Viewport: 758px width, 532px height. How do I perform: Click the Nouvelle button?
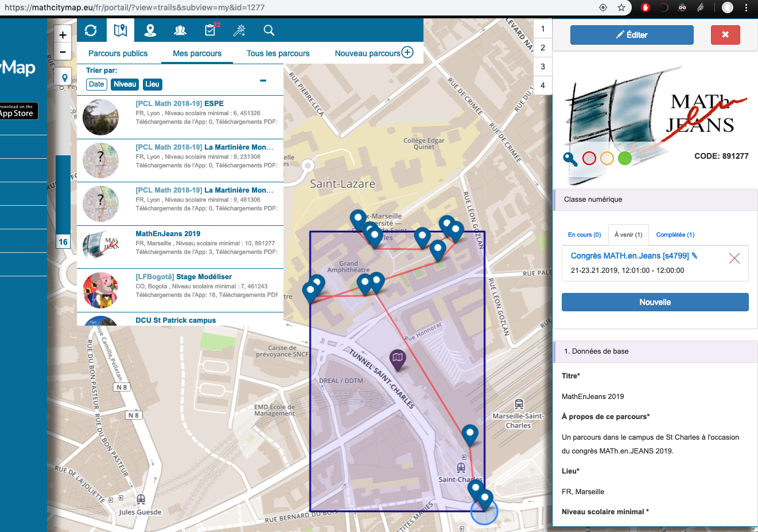point(655,302)
